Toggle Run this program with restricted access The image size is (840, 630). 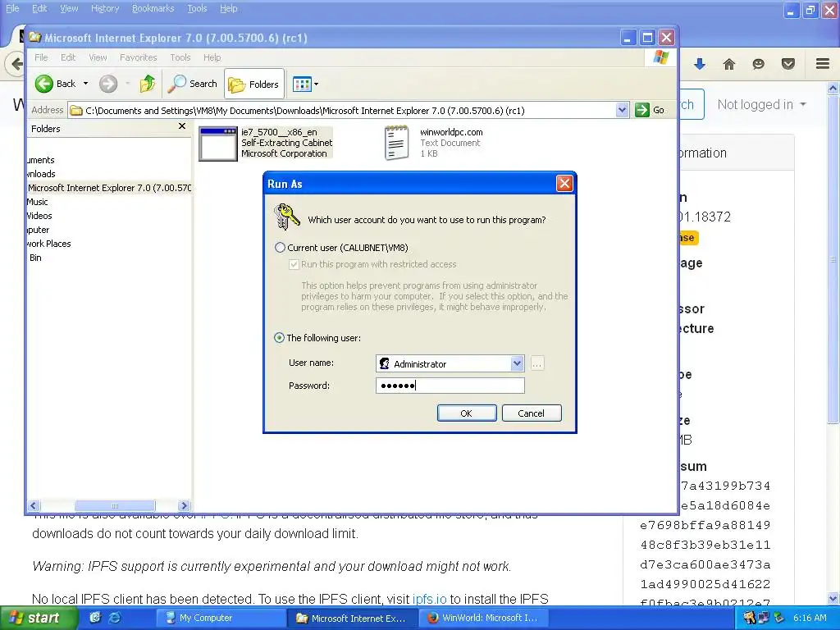pos(294,264)
